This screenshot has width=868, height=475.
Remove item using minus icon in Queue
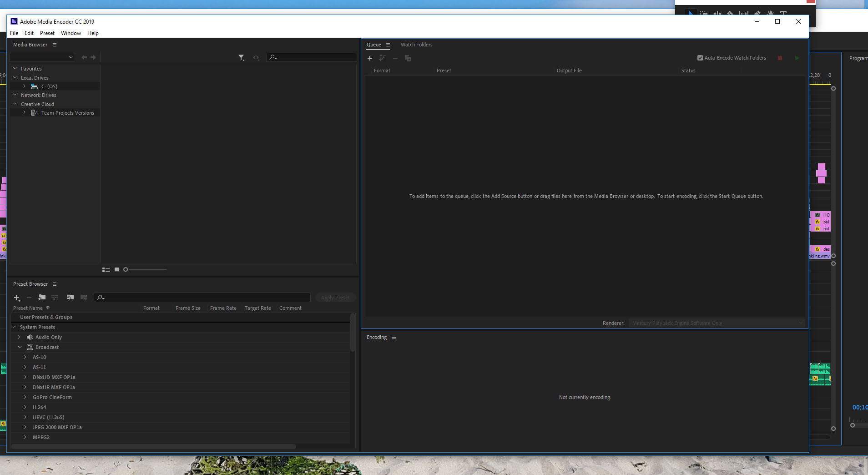tap(395, 58)
